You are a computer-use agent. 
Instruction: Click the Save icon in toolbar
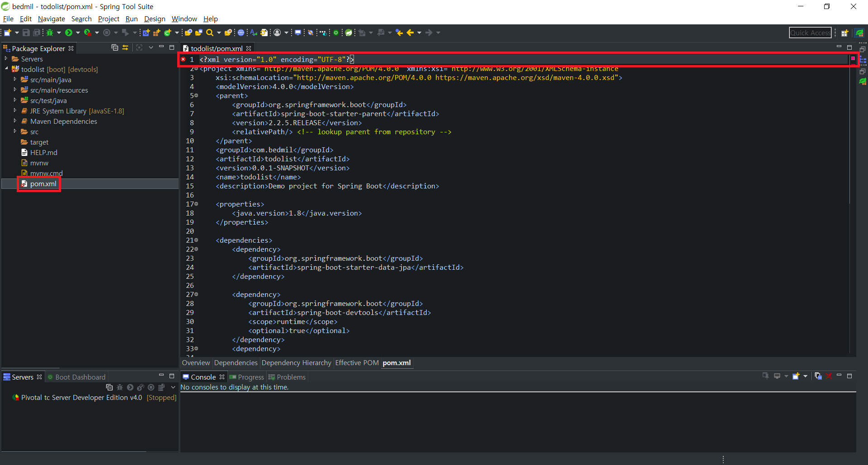tap(26, 33)
